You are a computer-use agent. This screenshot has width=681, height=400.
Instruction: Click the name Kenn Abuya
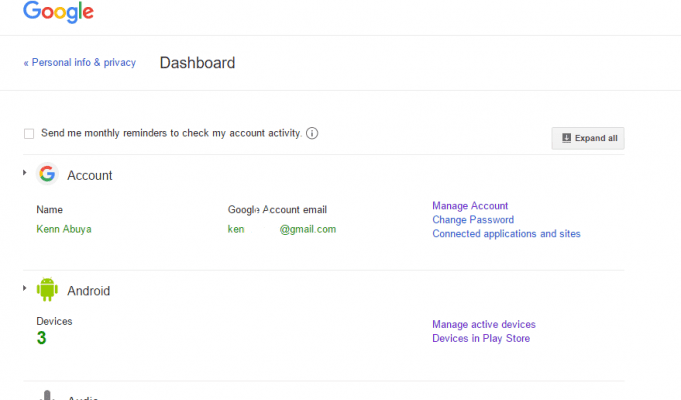(64, 229)
